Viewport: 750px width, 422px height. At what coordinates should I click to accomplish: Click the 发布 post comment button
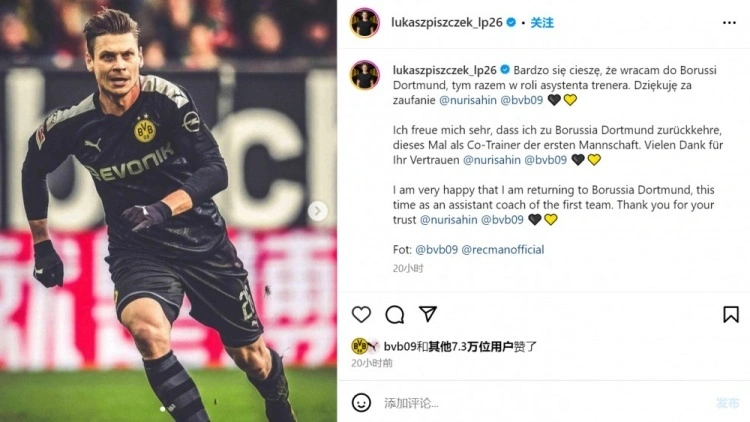coord(728,403)
